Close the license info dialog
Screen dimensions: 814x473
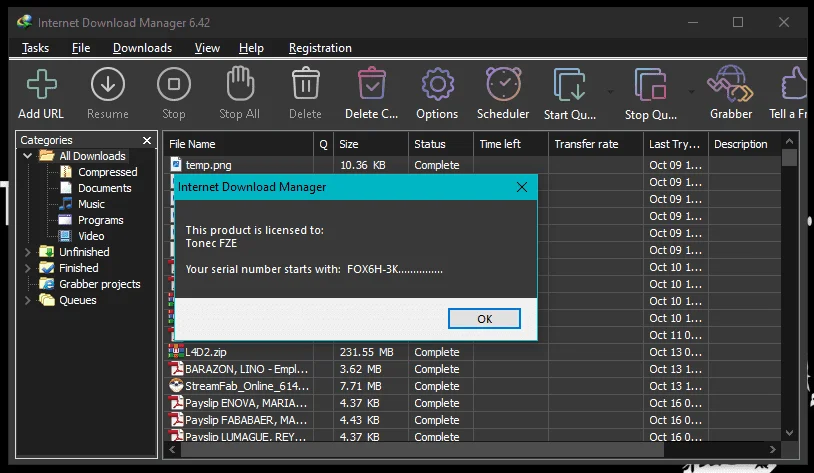click(x=522, y=187)
